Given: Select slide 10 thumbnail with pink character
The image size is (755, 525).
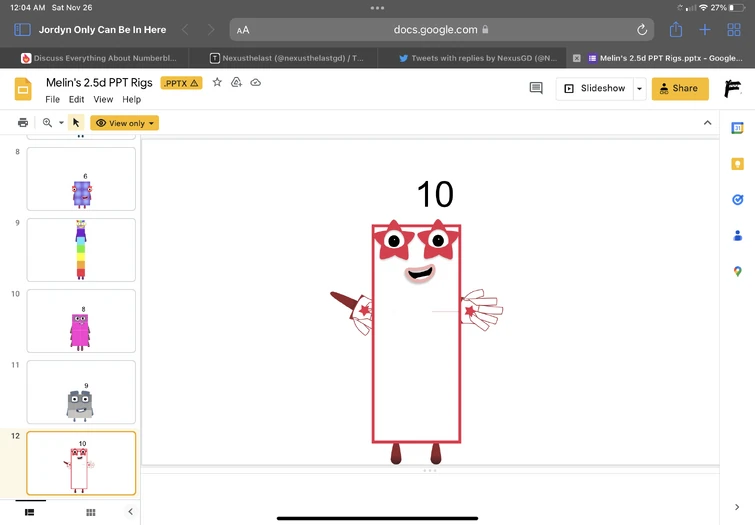Looking at the screenshot, I should click(x=81, y=321).
